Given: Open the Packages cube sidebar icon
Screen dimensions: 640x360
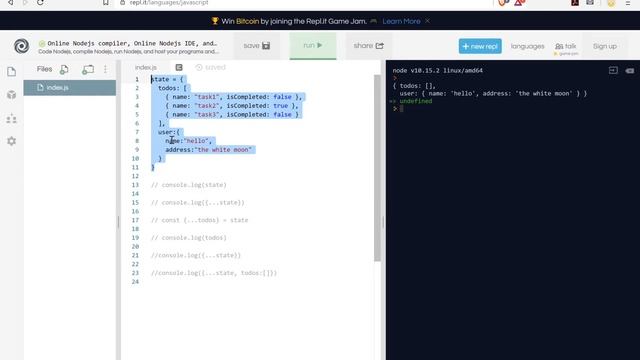Looking at the screenshot, I should (11, 95).
